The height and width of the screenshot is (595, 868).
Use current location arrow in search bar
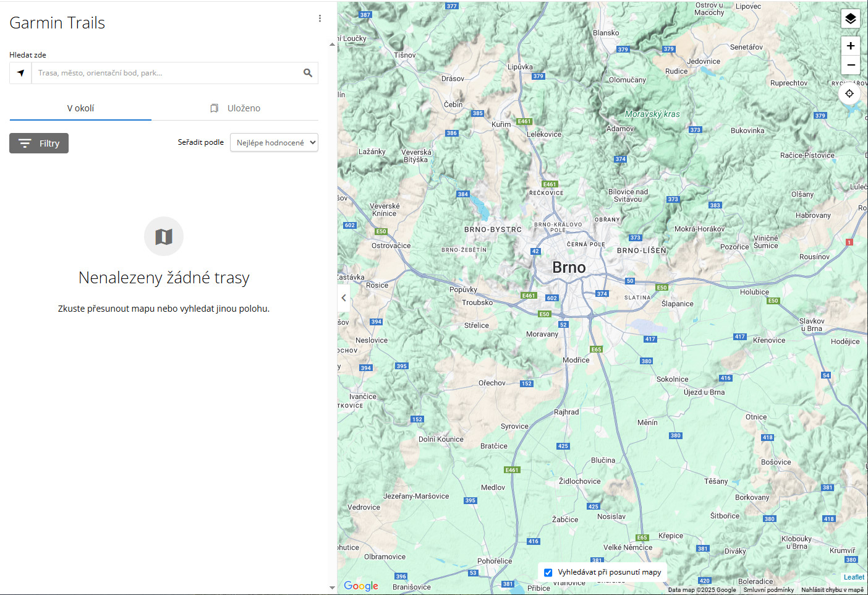[x=20, y=73]
